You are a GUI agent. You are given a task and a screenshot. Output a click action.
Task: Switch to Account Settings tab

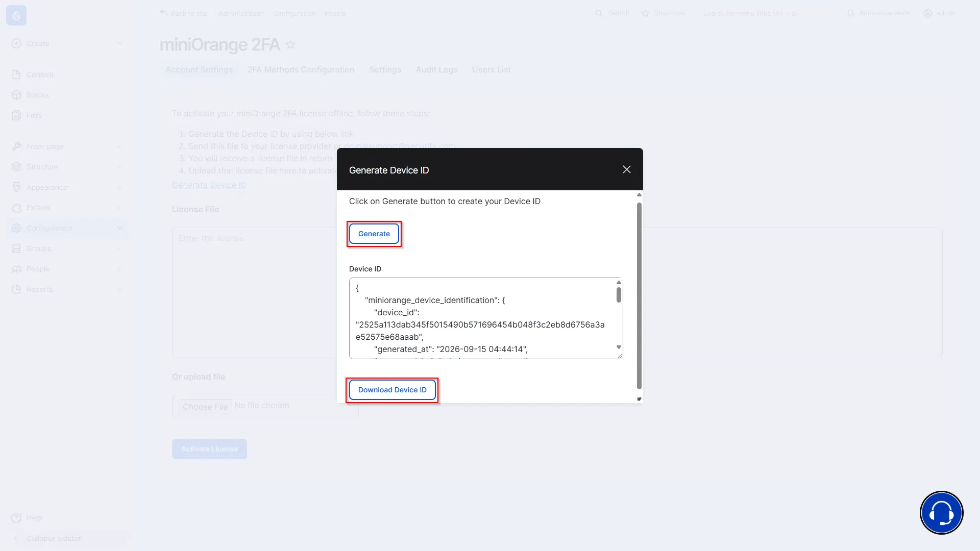[x=199, y=70]
